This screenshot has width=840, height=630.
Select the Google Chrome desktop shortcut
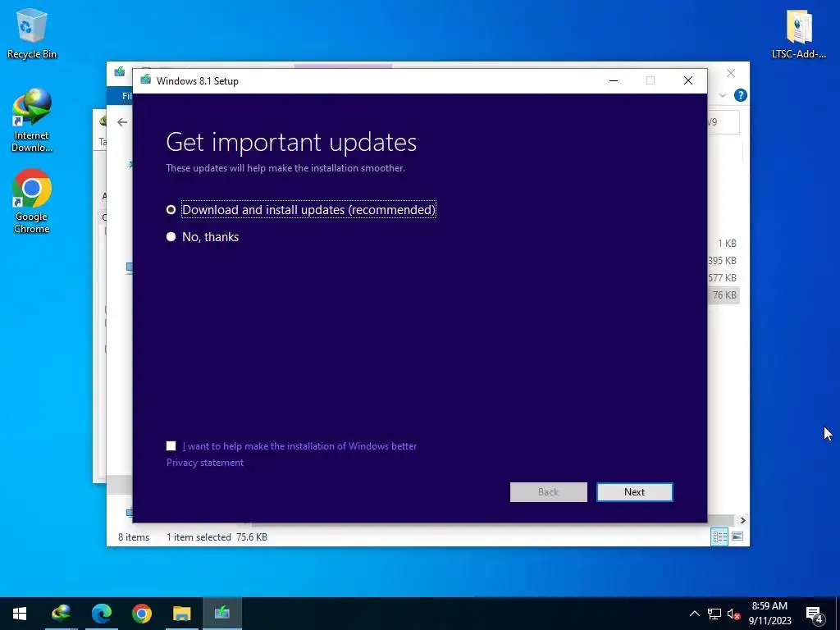click(32, 202)
